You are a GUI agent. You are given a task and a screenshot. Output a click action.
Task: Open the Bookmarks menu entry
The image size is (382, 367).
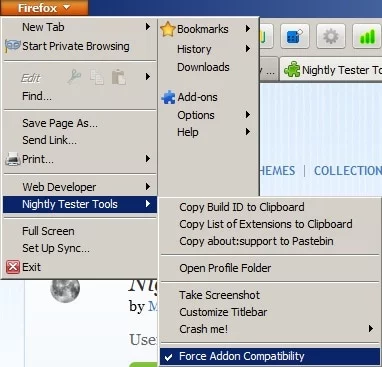(208, 29)
